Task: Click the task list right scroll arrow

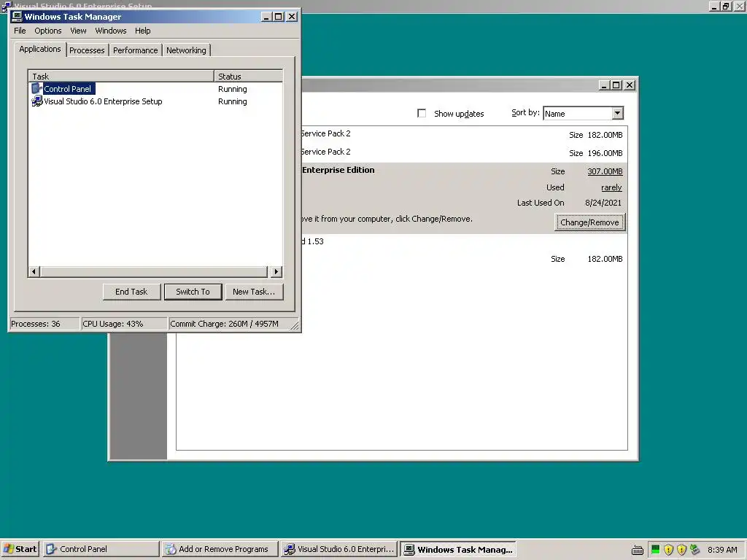Action: click(276, 272)
